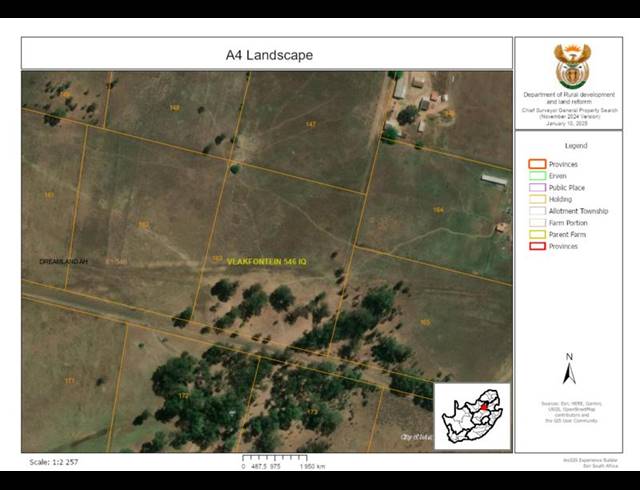The height and width of the screenshot is (490, 640).
Task: Click 'Department of Rural development and land reform' text
Action: click(569, 98)
